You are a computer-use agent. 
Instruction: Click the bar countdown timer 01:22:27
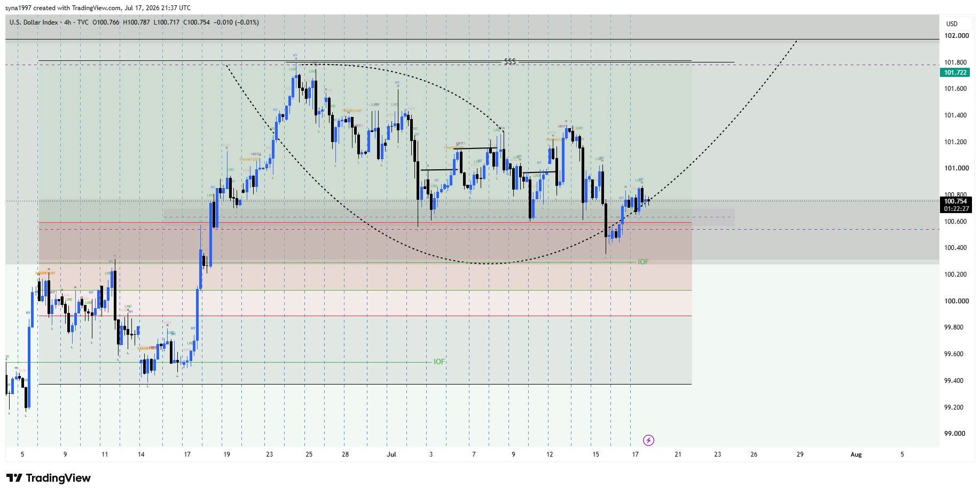coord(955,209)
